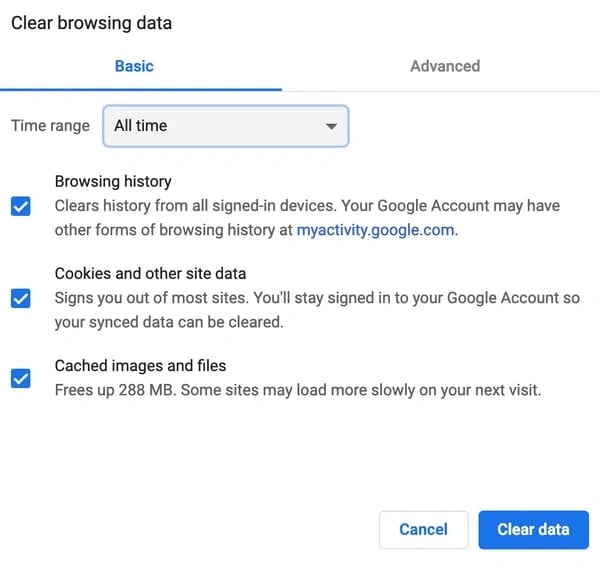Click 'your synced data can be cleared' text
Screen dimensions: 600x570
[170, 322]
